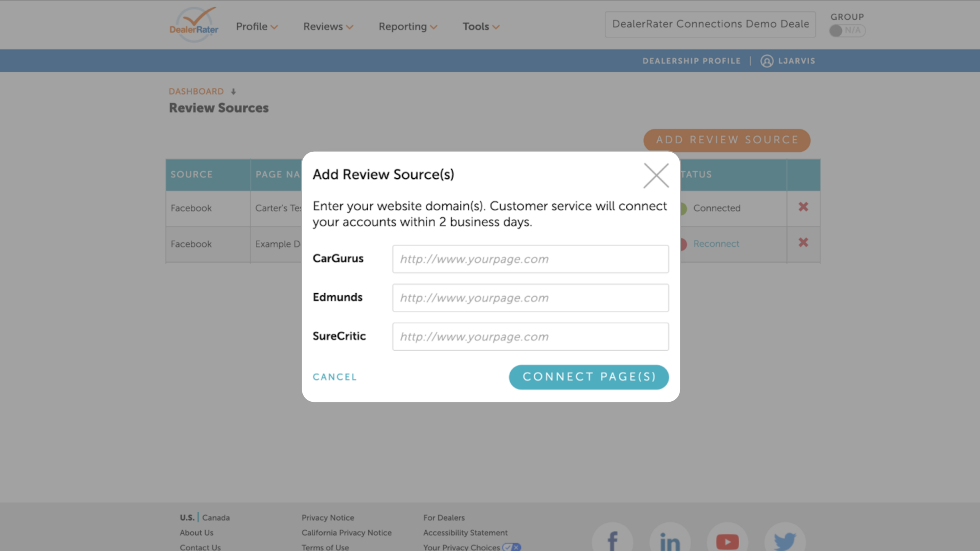Click the Edmunds field label

338,297
